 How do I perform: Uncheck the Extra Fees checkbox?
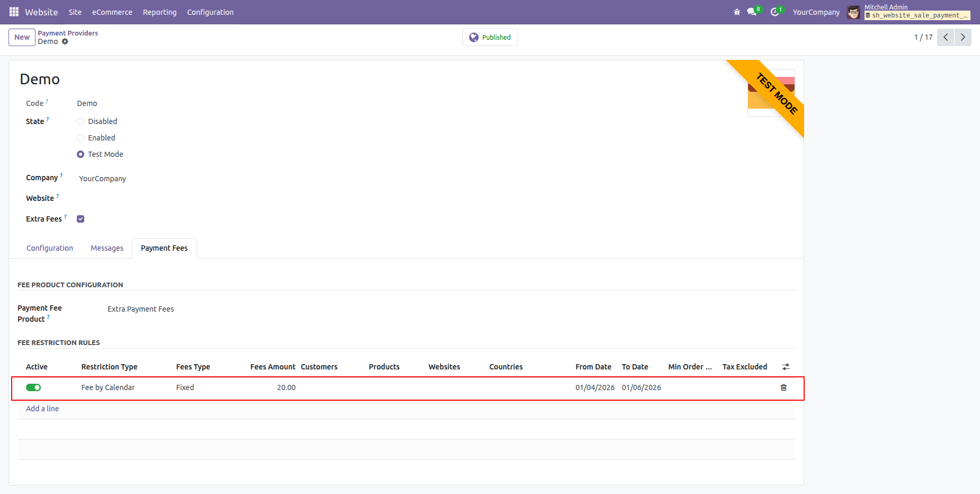[81, 219]
